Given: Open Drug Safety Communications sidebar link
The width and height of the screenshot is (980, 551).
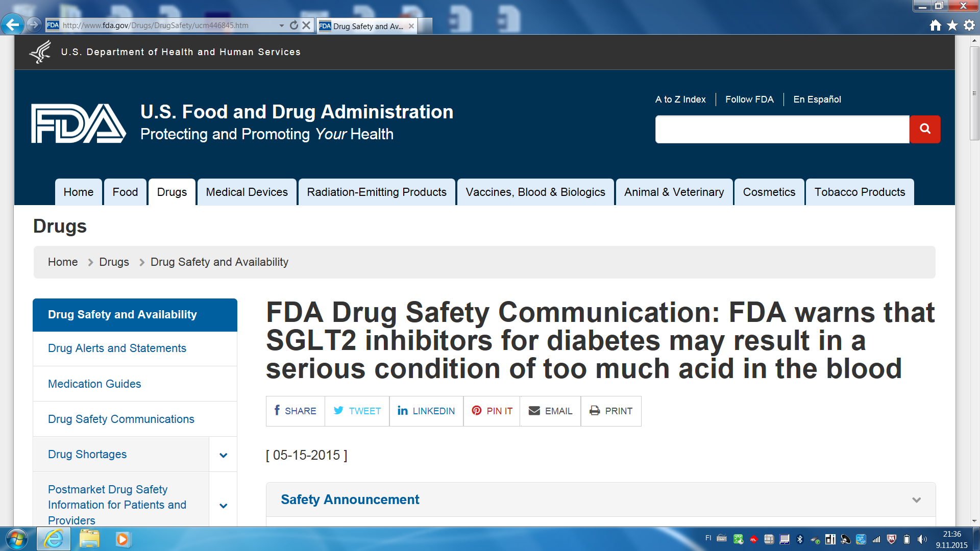Looking at the screenshot, I should 121,419.
